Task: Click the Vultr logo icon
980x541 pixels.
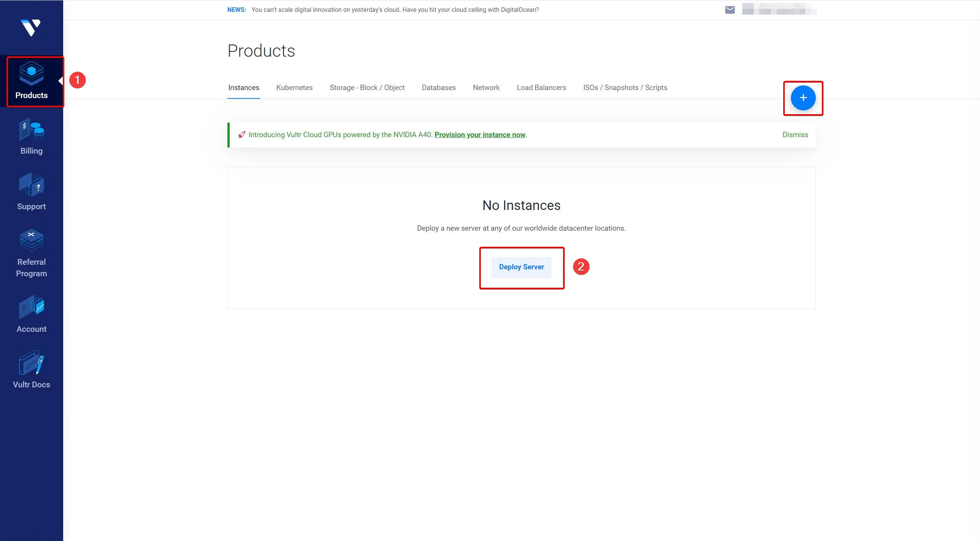Action: 31,28
